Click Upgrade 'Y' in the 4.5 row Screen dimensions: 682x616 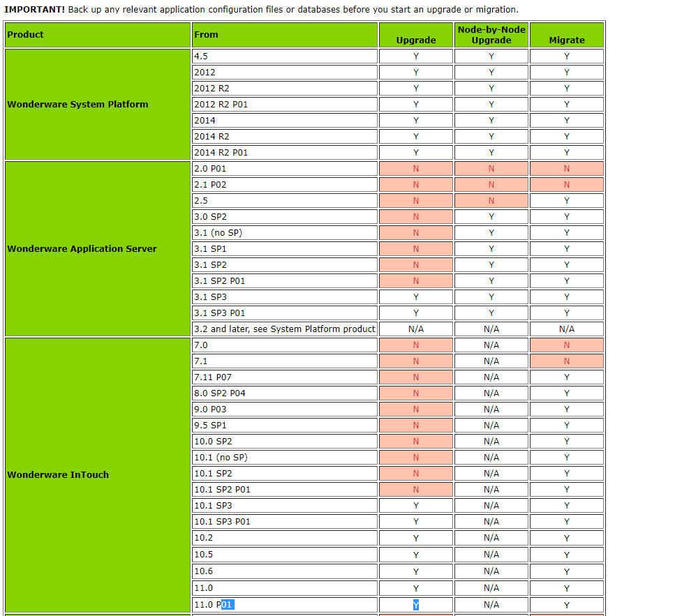416,56
